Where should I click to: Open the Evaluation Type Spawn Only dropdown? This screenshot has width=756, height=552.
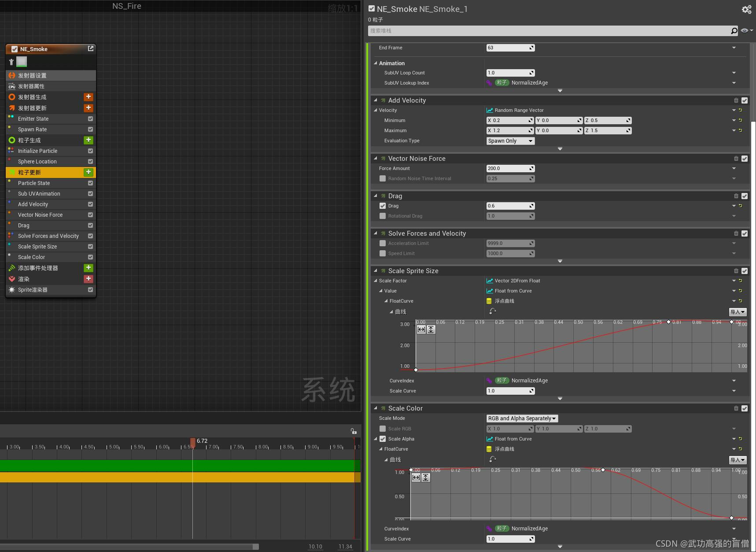tap(510, 141)
